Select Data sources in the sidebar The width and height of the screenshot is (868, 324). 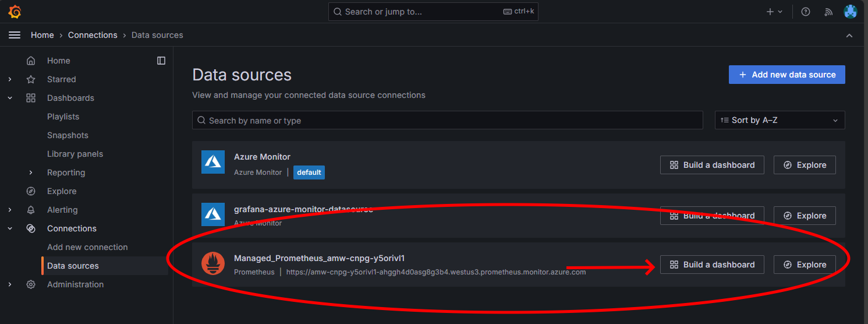(73, 266)
